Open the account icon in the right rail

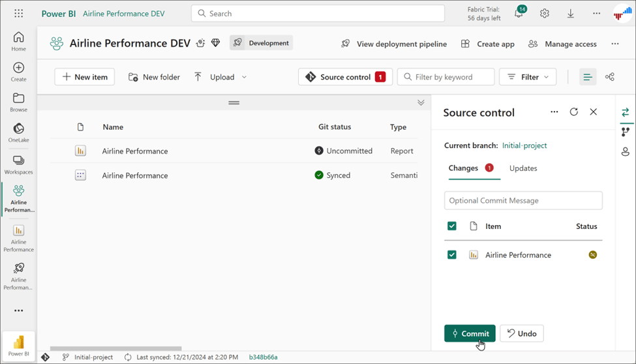[626, 151]
